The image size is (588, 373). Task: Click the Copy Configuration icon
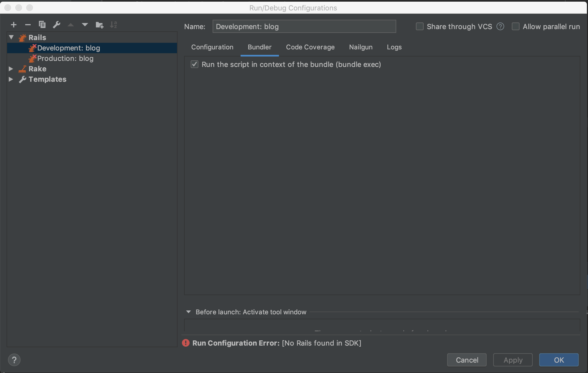42,25
